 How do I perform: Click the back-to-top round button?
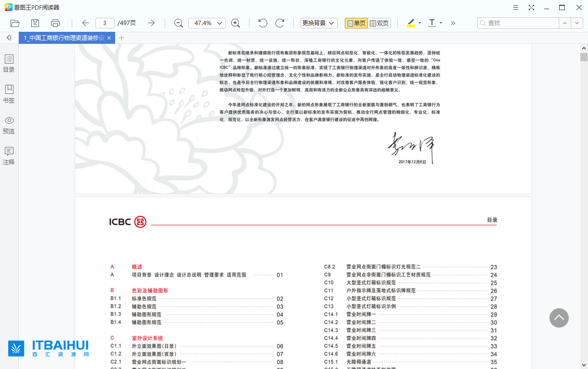559,318
